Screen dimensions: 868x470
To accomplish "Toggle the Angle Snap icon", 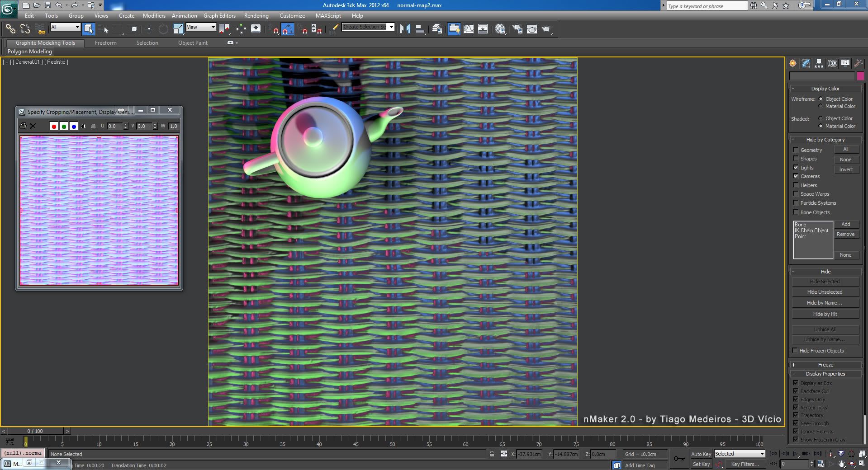I will pos(287,29).
